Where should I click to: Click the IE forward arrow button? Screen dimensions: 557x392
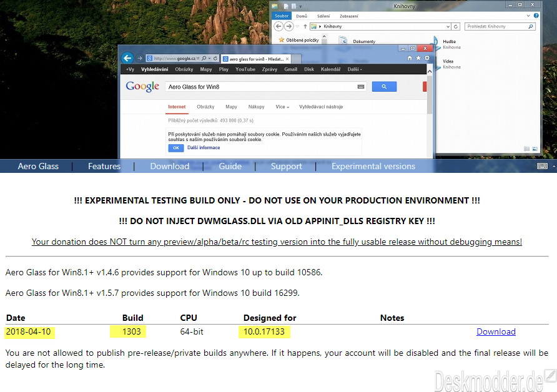[140, 58]
